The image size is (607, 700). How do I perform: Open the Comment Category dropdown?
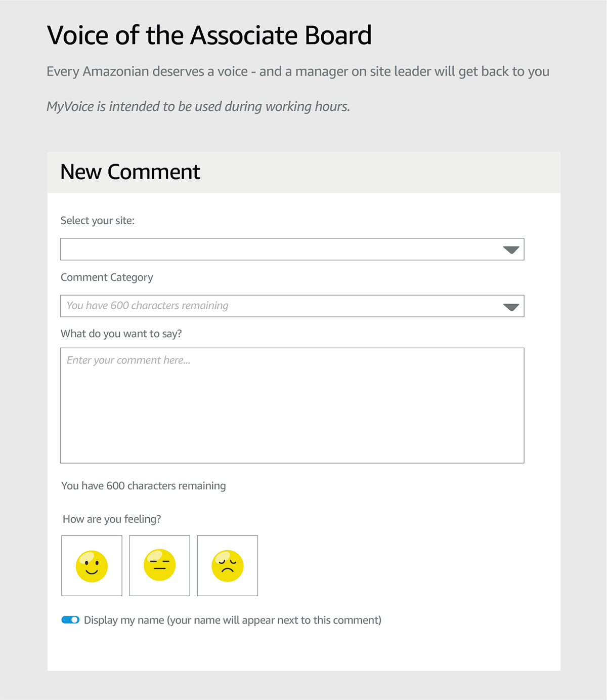292,306
